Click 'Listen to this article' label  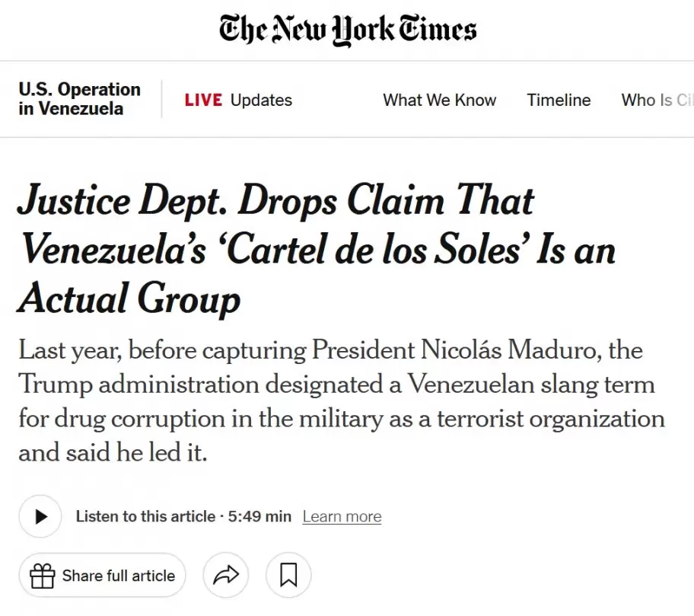pyautogui.click(x=145, y=516)
